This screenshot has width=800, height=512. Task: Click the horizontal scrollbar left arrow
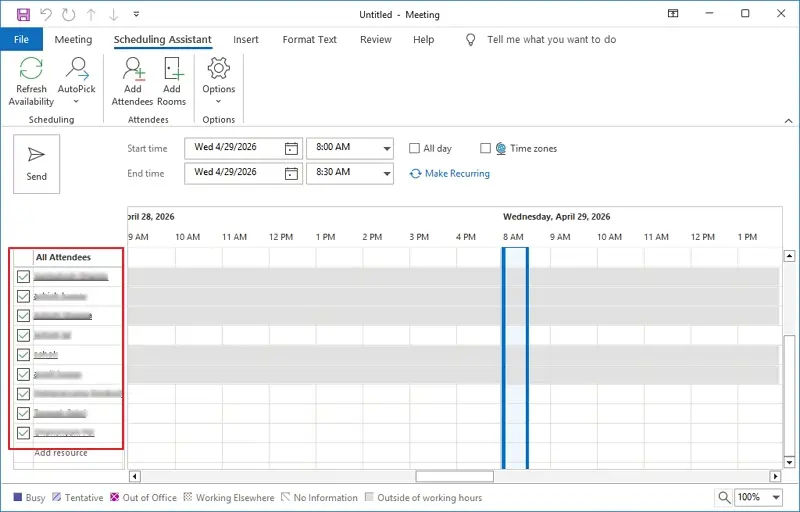click(135, 476)
